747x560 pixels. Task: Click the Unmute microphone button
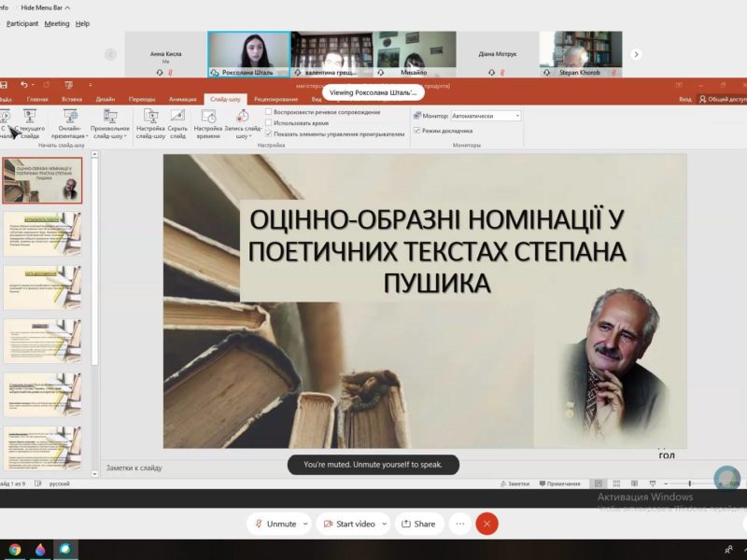(x=275, y=524)
